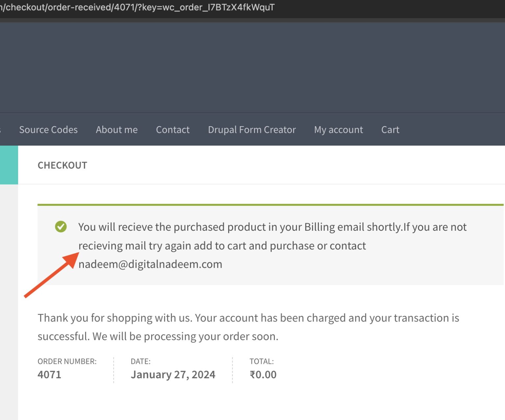Click the nadeem@digitalnadeem.com email link
Screen dimensions: 505x420
point(150,264)
